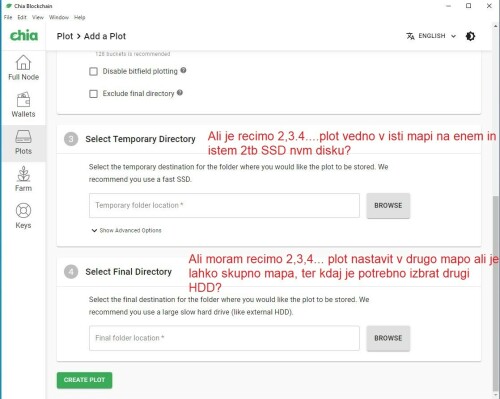Click the CREATE PLOT button
Viewport: 500px width, 399px height.
coord(84,380)
